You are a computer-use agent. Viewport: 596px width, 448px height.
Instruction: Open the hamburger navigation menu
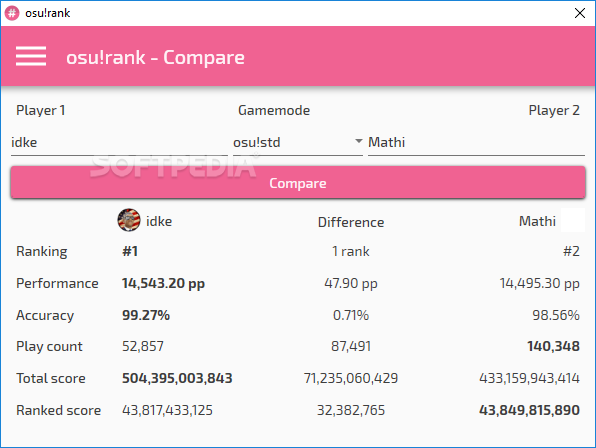31,56
